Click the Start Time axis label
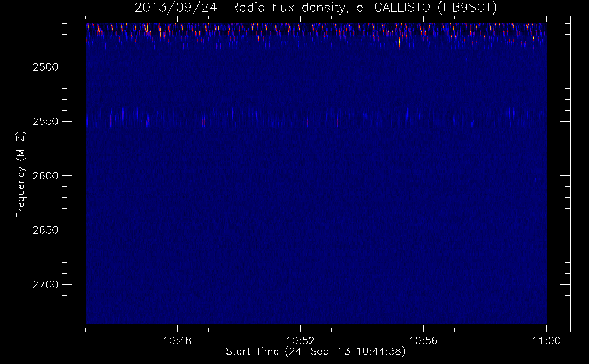Screen dimensions: 589x364 316,352
